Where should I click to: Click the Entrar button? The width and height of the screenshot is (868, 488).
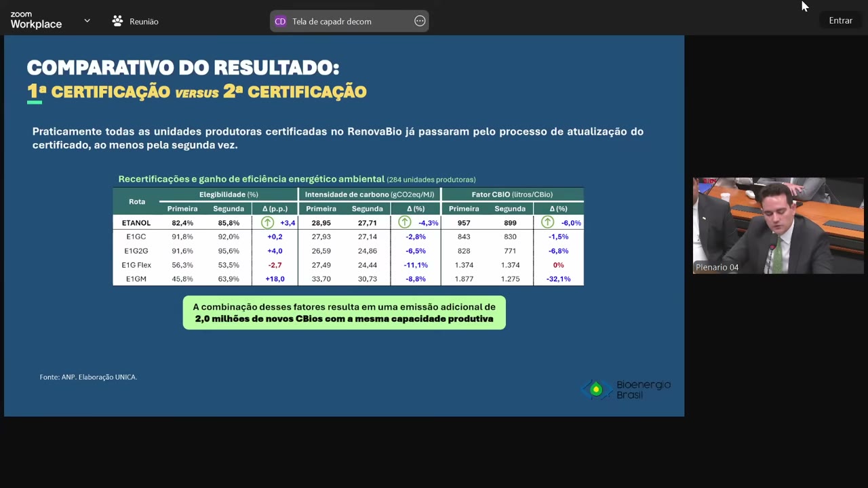coord(841,20)
